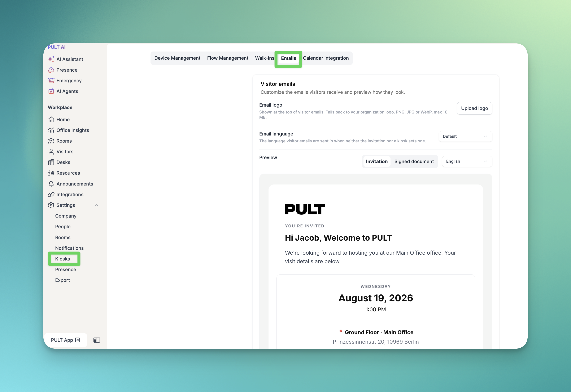571x392 pixels.
Task: Open the PULT App link
Action: (x=65, y=340)
